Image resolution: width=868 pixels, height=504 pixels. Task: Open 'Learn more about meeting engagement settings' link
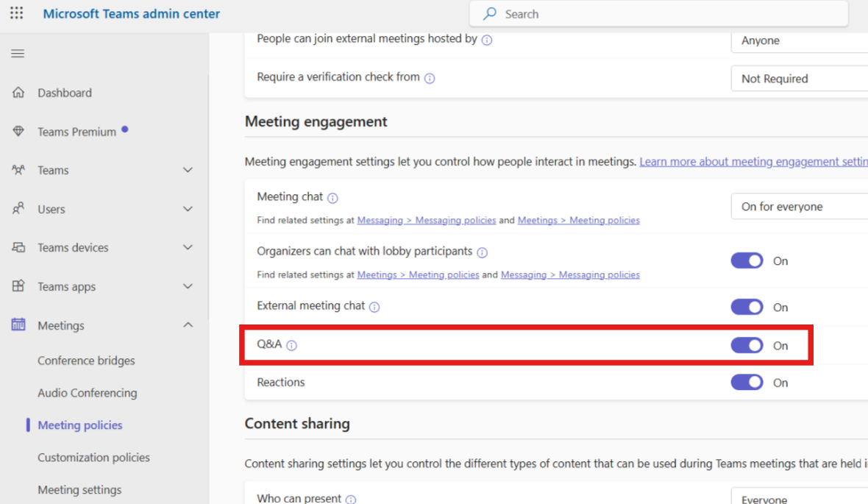click(x=753, y=162)
